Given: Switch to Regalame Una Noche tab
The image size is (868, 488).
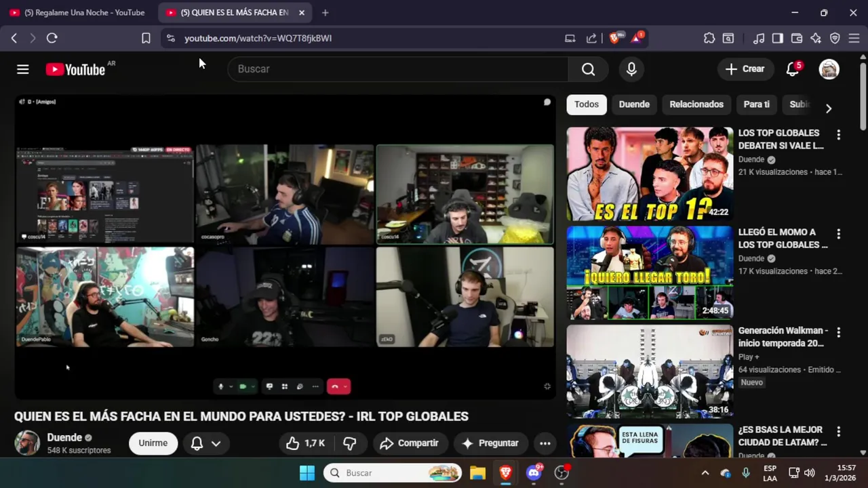Looking at the screenshot, I should (79, 12).
